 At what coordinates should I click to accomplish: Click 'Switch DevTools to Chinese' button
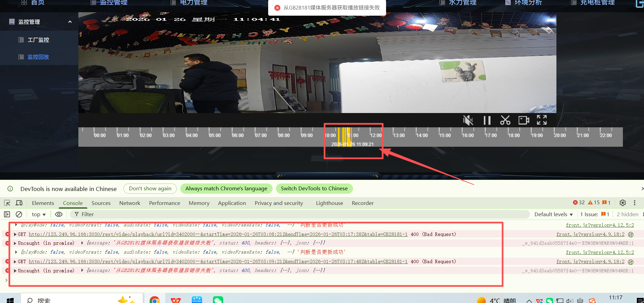click(314, 189)
